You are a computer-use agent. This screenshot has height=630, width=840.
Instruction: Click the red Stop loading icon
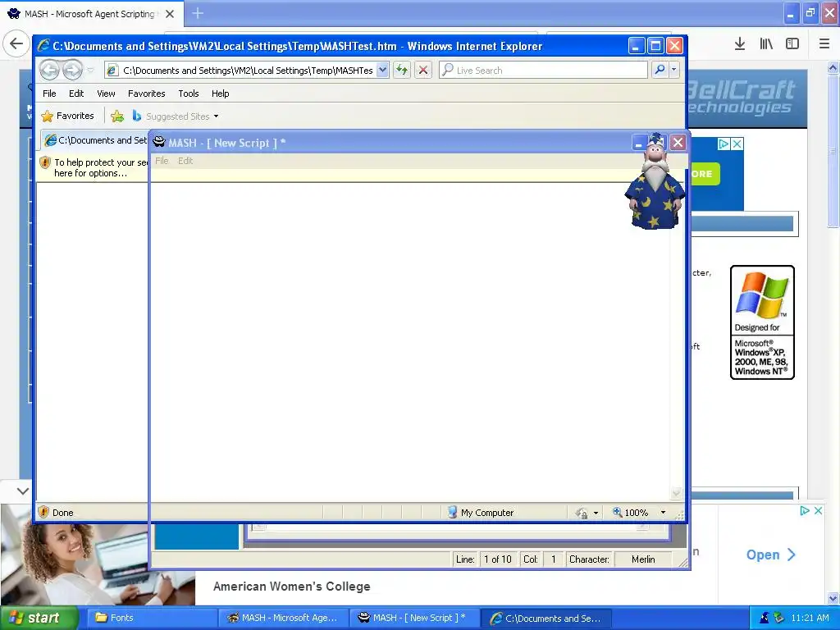coord(422,70)
